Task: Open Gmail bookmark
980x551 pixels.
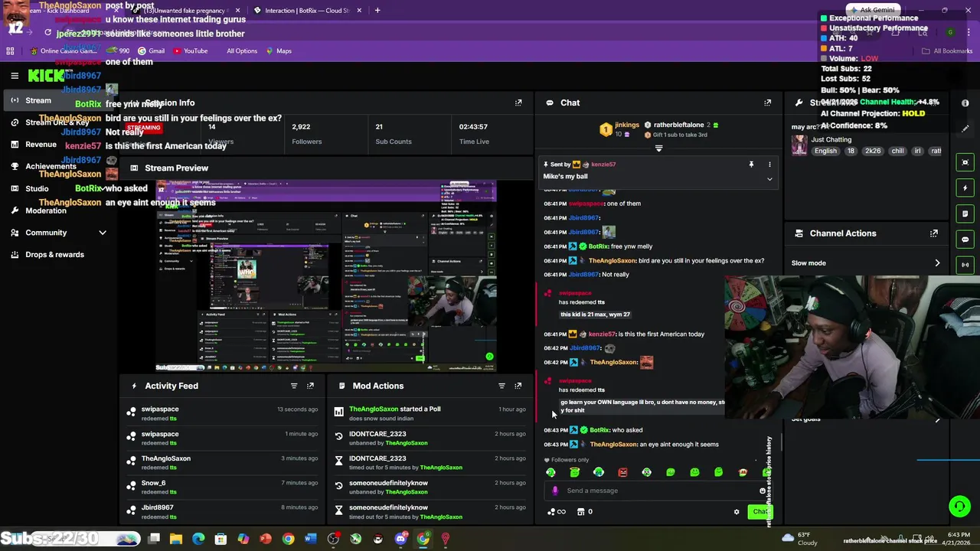Action: (x=151, y=51)
